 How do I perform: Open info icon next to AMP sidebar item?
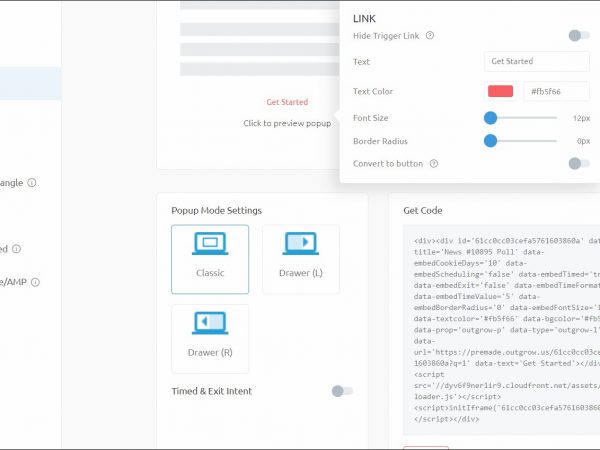[35, 282]
